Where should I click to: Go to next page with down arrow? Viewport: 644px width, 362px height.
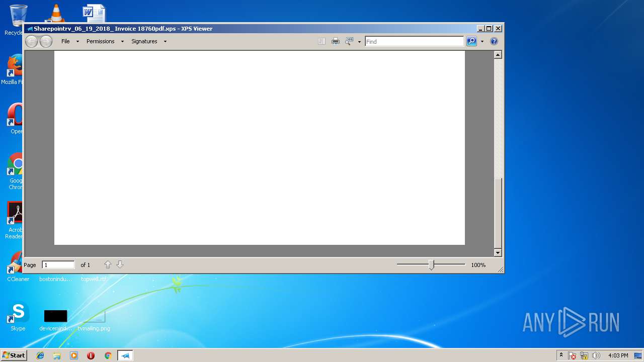coord(120,264)
